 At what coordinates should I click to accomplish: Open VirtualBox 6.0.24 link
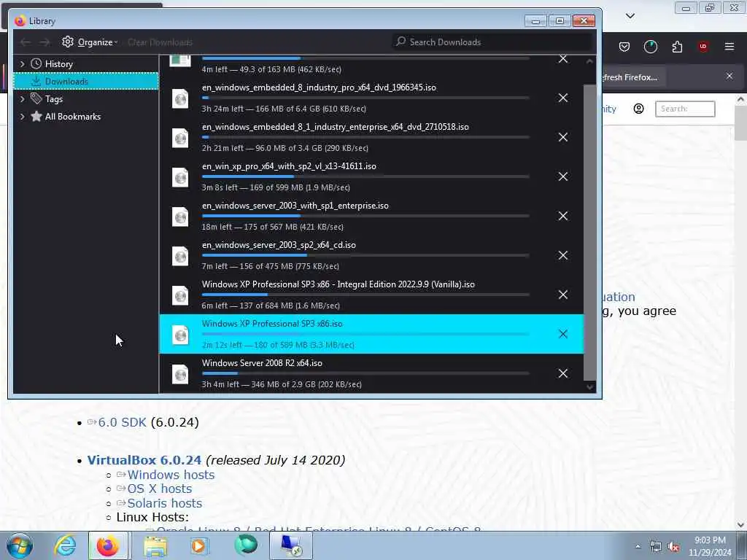tap(144, 460)
